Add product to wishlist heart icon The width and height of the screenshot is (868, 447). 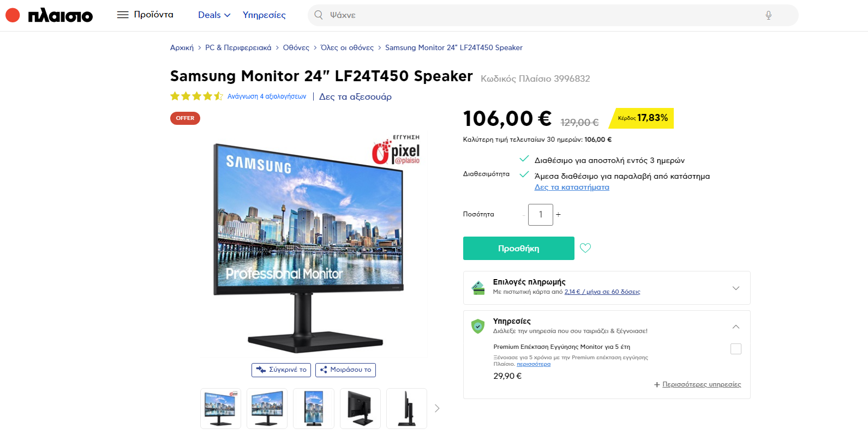point(585,248)
